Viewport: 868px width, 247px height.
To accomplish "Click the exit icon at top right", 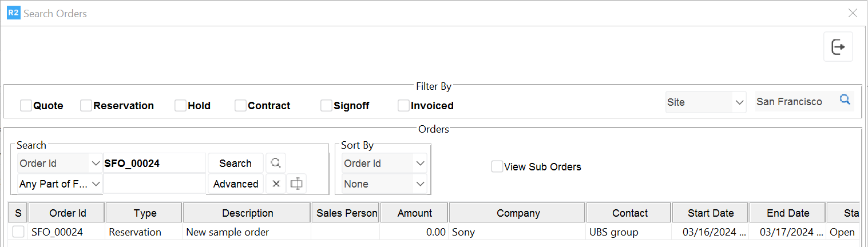I will [x=838, y=47].
